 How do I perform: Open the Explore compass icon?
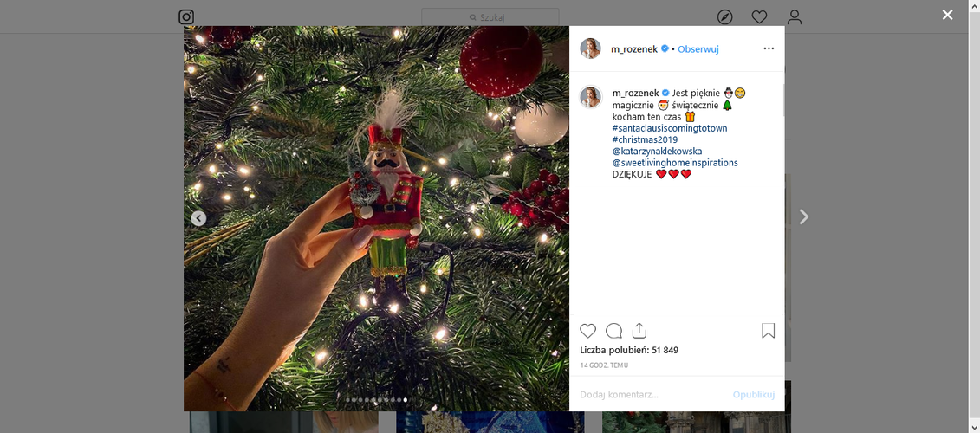coord(724,16)
